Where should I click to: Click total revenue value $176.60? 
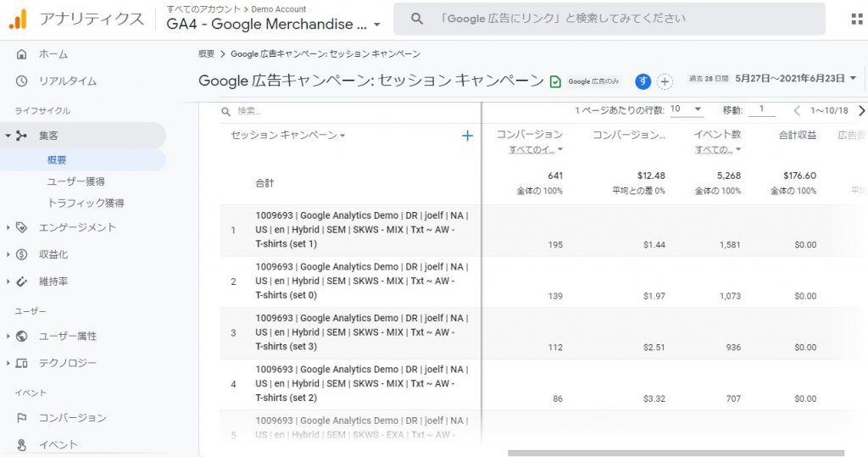click(x=799, y=176)
